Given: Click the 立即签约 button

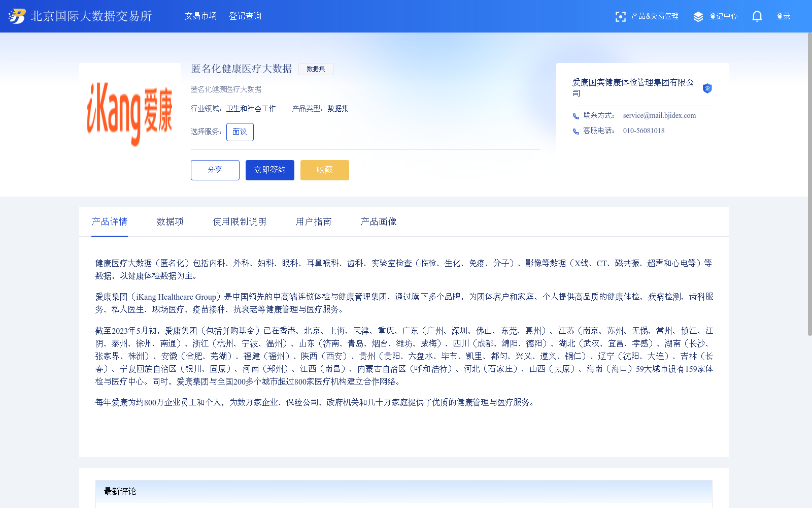Looking at the screenshot, I should point(270,170).
